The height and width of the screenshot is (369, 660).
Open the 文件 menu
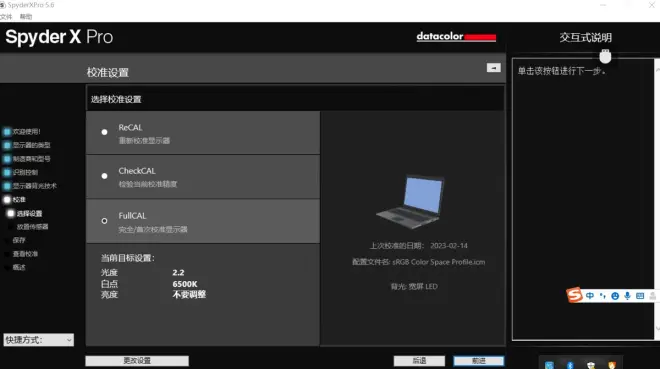click(6, 17)
